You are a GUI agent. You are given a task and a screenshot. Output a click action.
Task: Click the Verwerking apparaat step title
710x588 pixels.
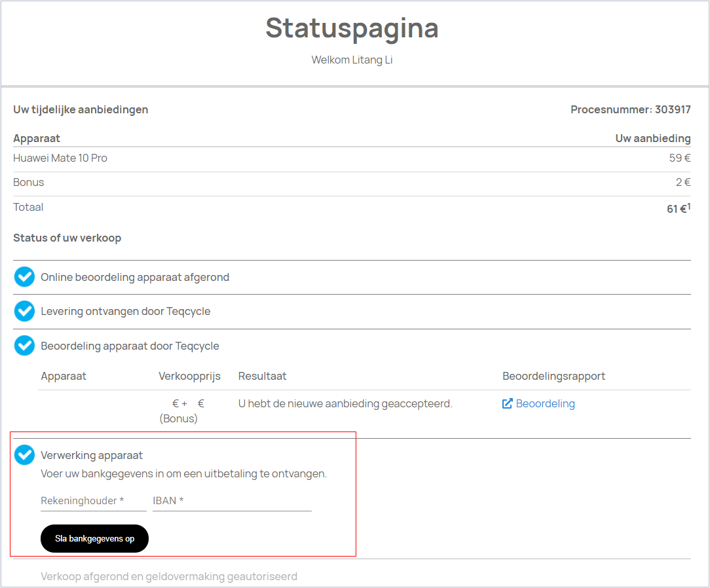click(x=92, y=455)
